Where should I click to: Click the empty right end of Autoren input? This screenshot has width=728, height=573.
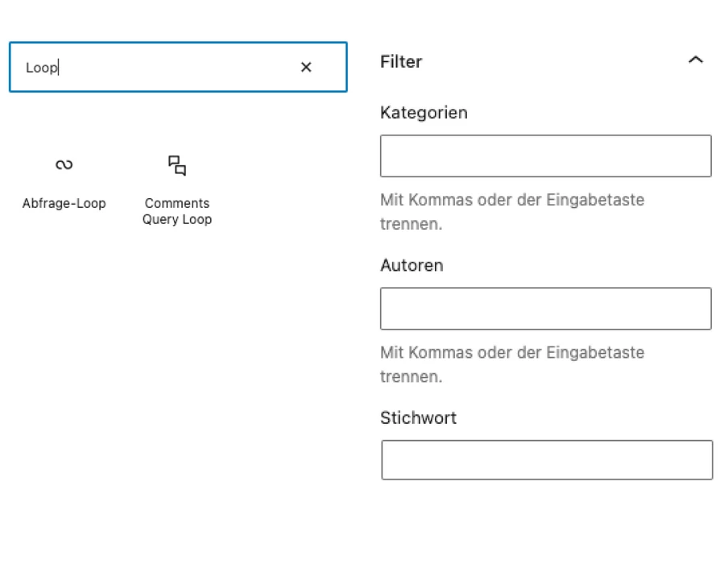pyautogui.click(x=685, y=309)
